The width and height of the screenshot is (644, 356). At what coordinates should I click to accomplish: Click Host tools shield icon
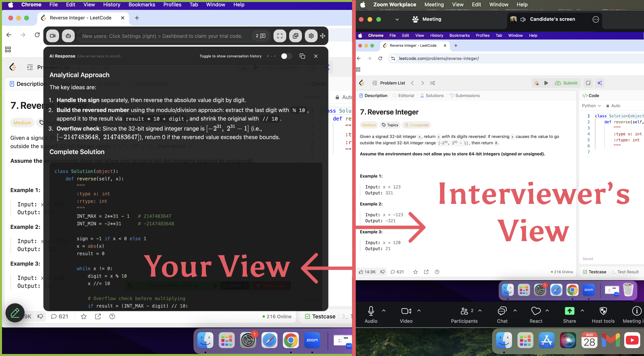(x=603, y=311)
